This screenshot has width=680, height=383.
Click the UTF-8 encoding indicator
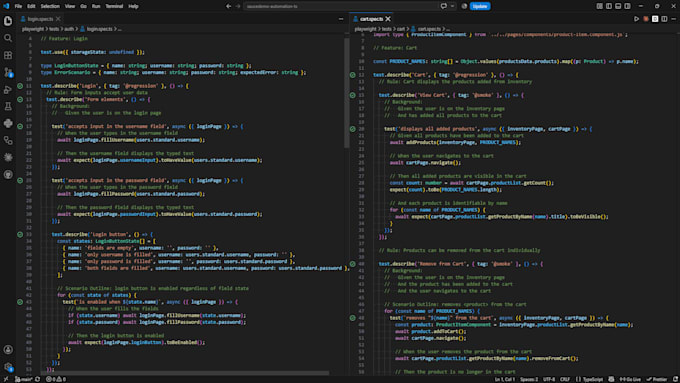(x=549, y=379)
